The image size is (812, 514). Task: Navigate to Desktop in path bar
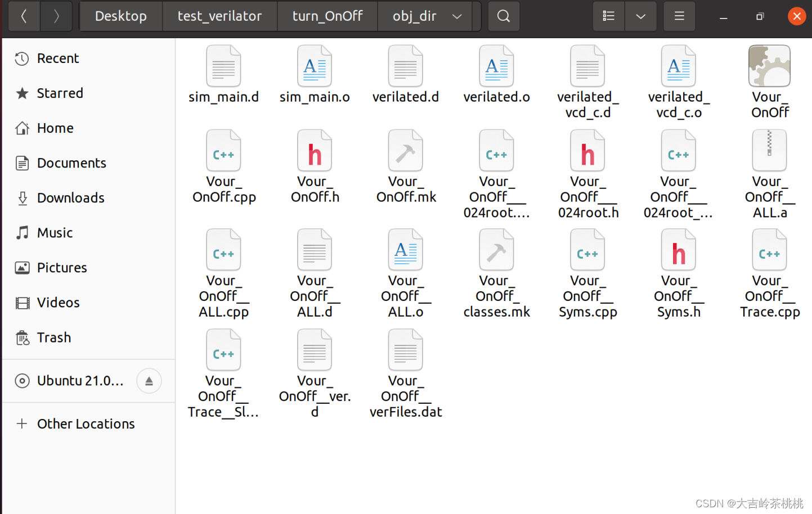[121, 16]
